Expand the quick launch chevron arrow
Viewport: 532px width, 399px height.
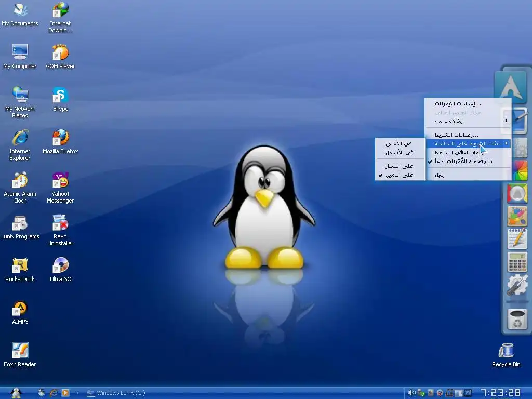[x=78, y=393]
